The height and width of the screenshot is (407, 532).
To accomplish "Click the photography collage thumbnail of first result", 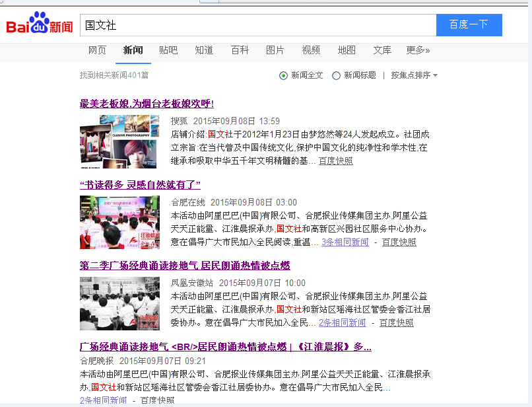I will click(x=119, y=141).
